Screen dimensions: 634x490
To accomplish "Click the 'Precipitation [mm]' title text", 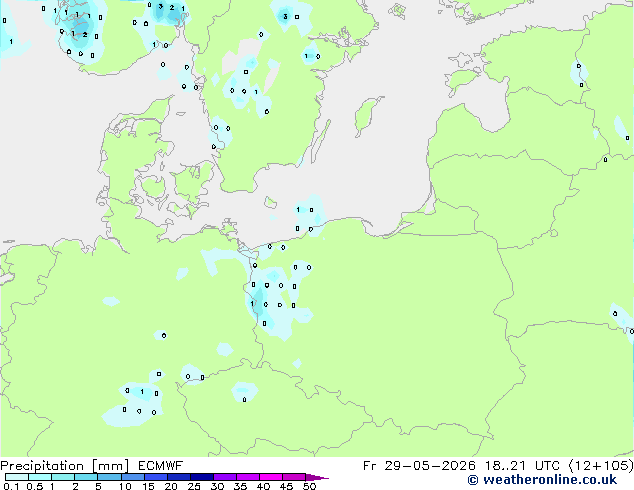I will click(64, 466).
